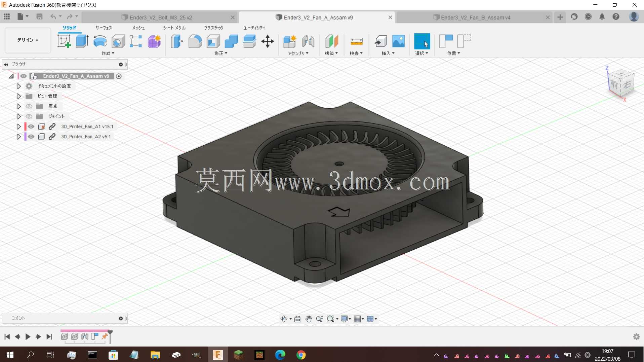Select the Rectangular Pattern tool icon
644x362 pixels.
[x=136, y=41]
